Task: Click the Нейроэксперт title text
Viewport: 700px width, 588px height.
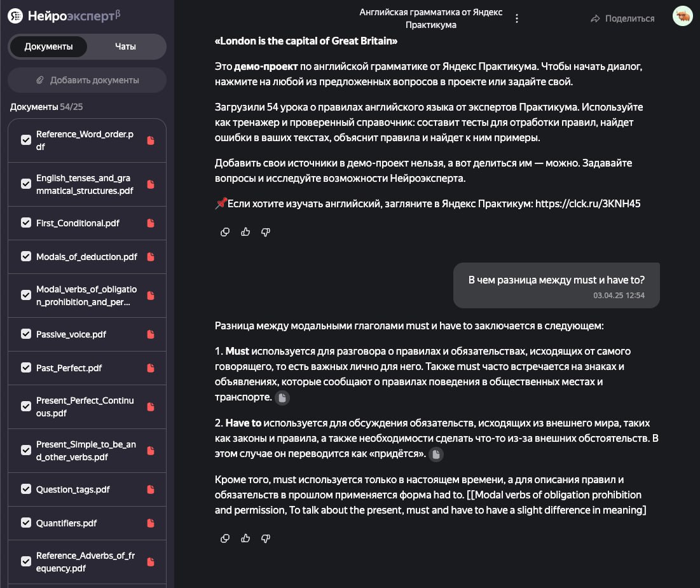Action: click(74, 16)
